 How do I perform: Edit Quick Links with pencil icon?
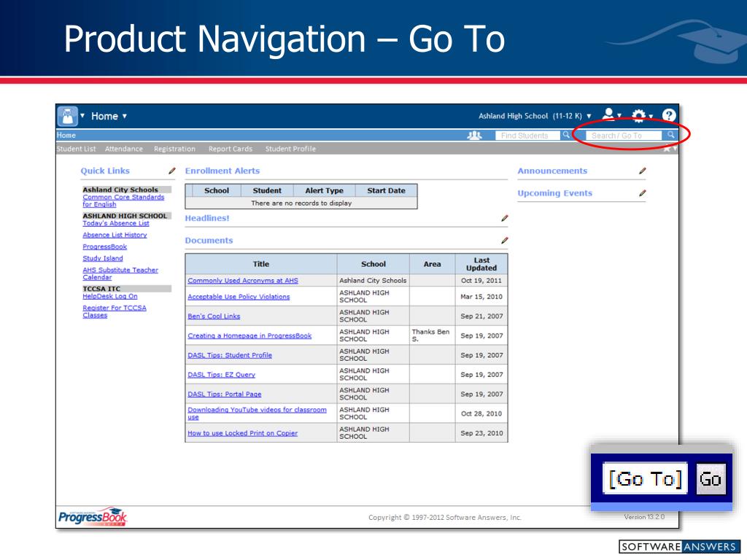172,171
